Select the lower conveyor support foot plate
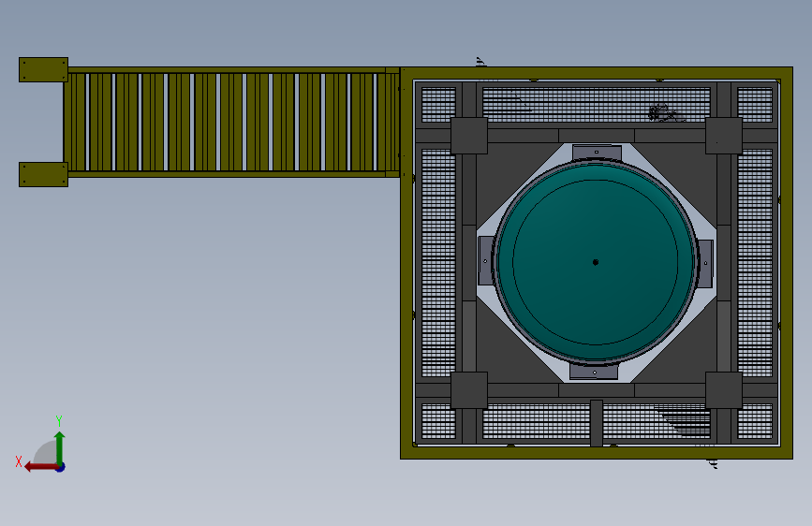Image resolution: width=812 pixels, height=526 pixels. pos(43,174)
